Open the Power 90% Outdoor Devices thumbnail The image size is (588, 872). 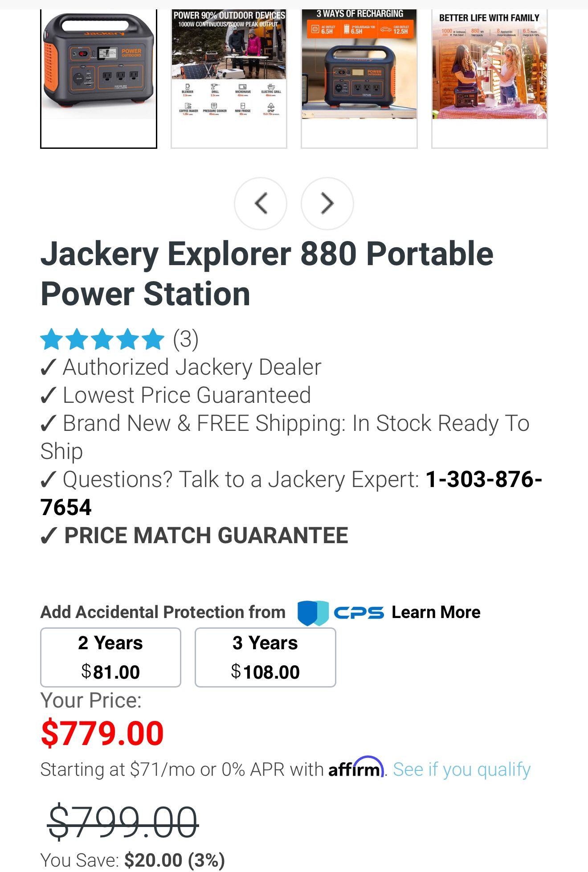click(229, 78)
